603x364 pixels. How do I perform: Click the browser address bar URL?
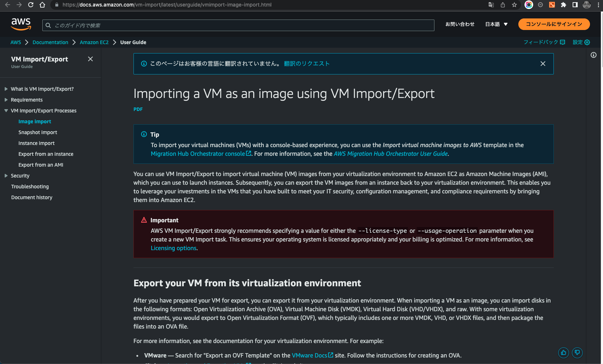[167, 5]
